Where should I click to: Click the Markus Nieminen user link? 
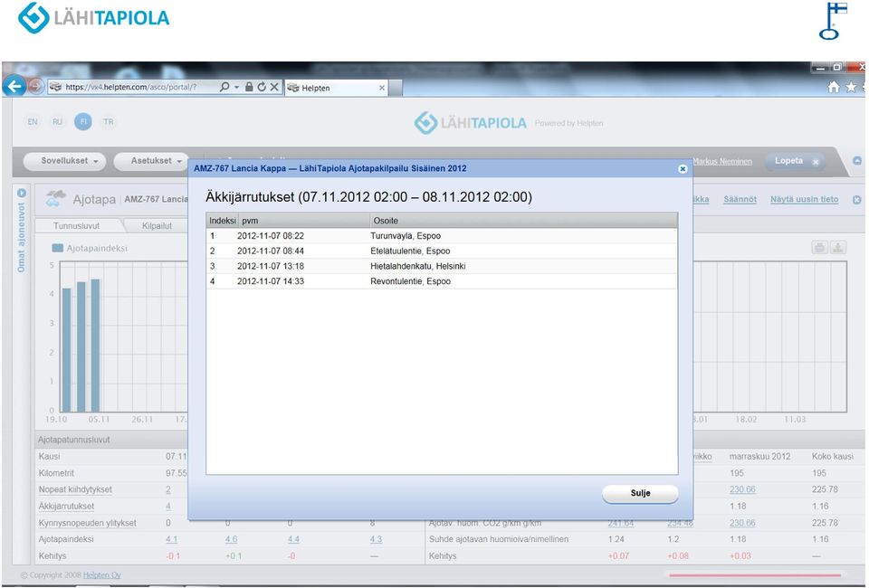(722, 162)
